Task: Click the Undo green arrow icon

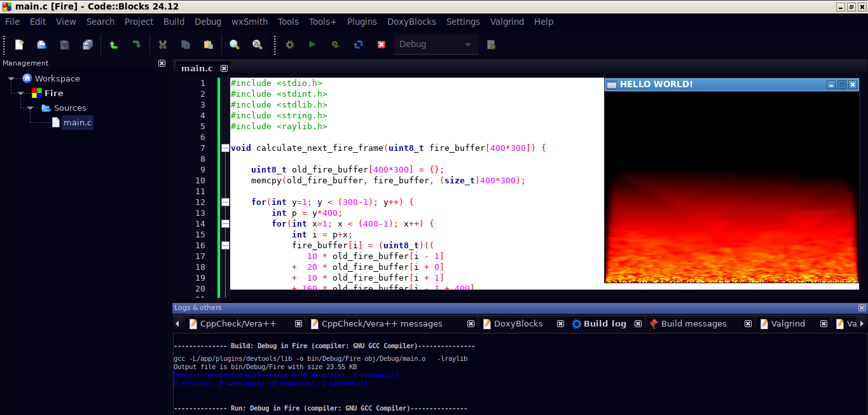Action: click(x=114, y=45)
